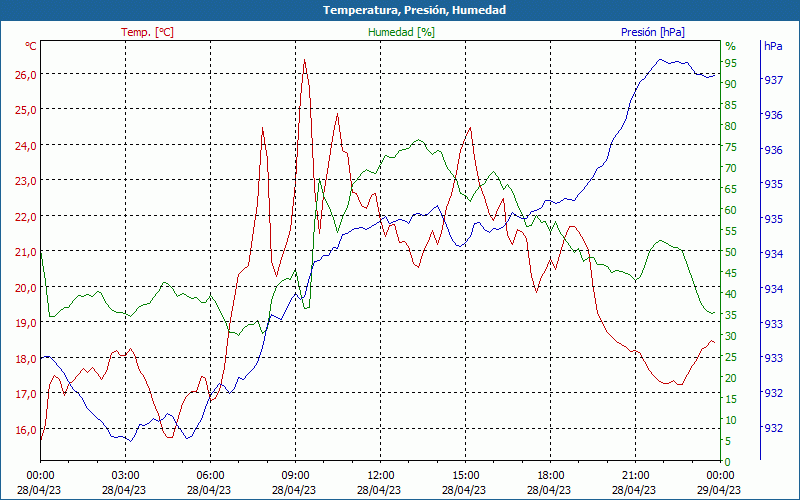This screenshot has width=800, height=500.
Task: Click the 18,0 temperature axis value
Action: tap(27, 359)
